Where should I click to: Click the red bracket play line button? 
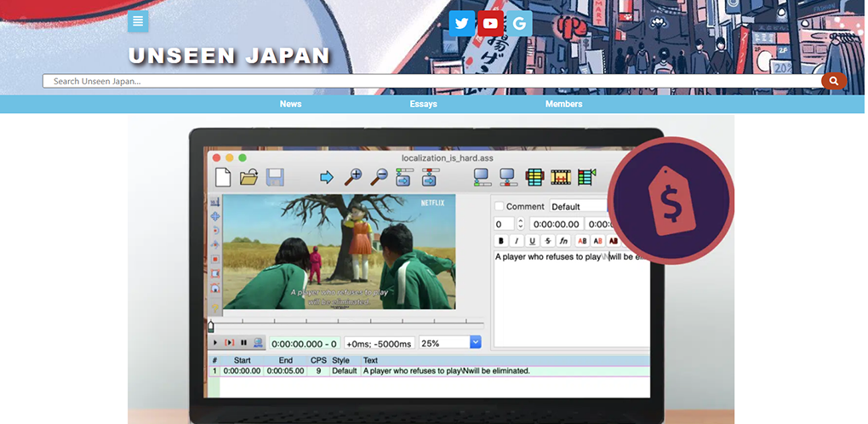point(229,342)
